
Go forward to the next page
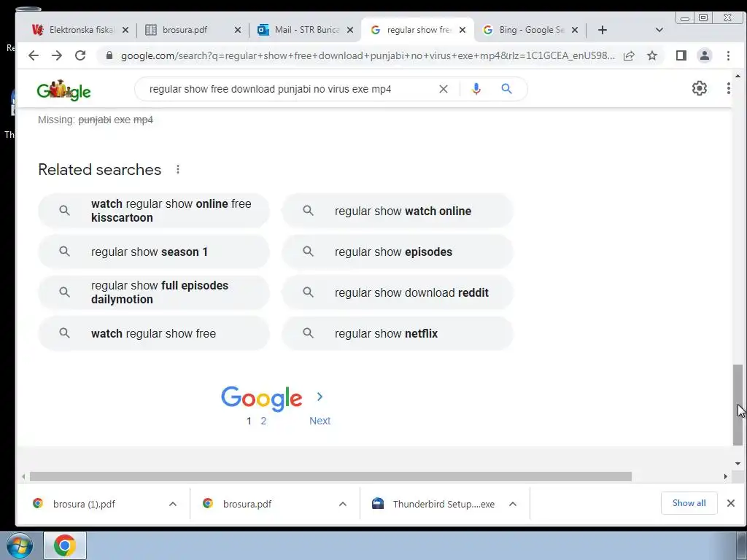coord(57,55)
